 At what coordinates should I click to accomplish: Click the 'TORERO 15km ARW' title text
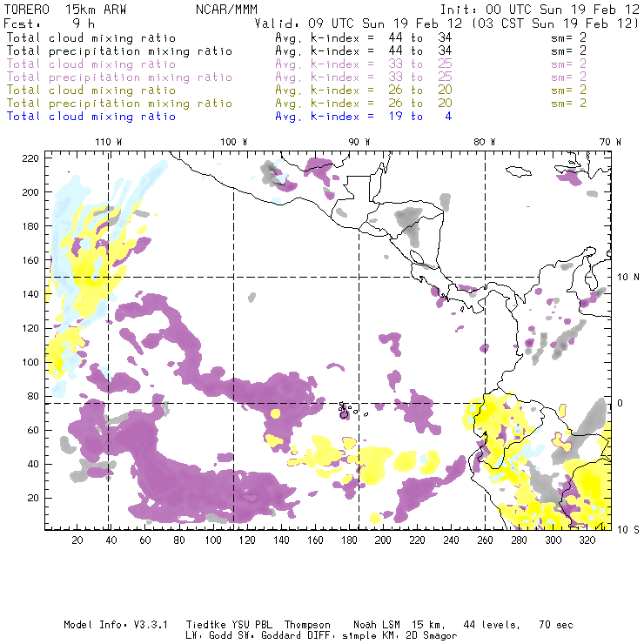coord(65,10)
